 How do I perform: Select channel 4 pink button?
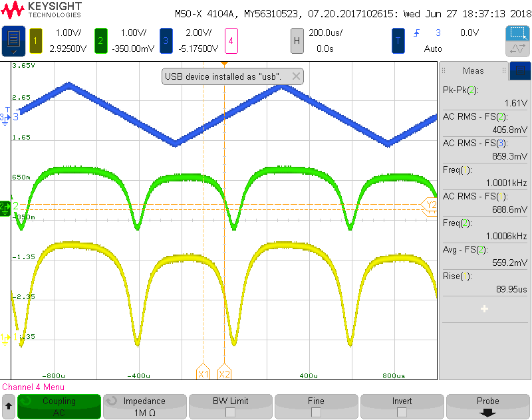click(x=231, y=41)
